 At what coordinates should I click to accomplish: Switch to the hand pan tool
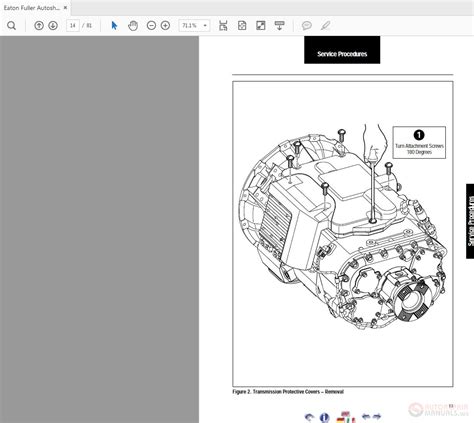(x=133, y=26)
